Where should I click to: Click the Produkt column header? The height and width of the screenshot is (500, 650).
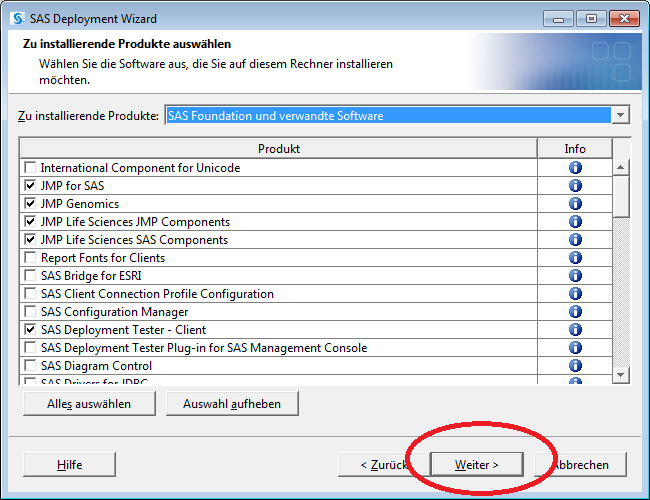click(279, 148)
